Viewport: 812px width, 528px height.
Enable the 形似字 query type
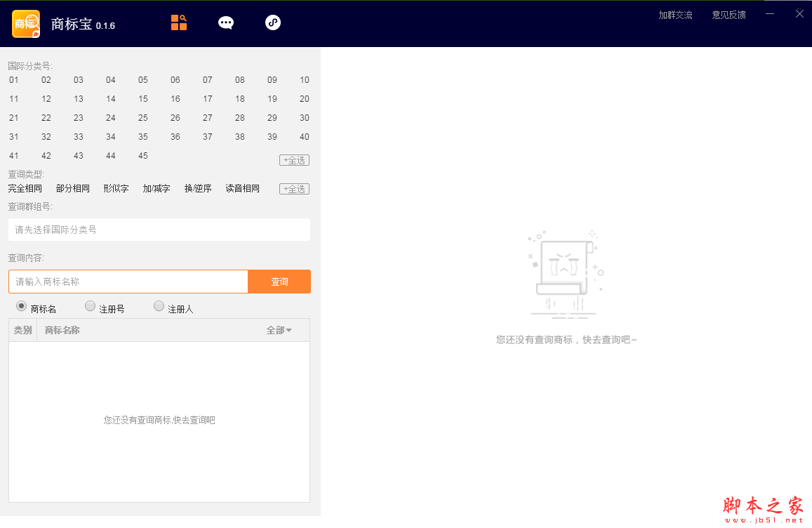coord(115,187)
